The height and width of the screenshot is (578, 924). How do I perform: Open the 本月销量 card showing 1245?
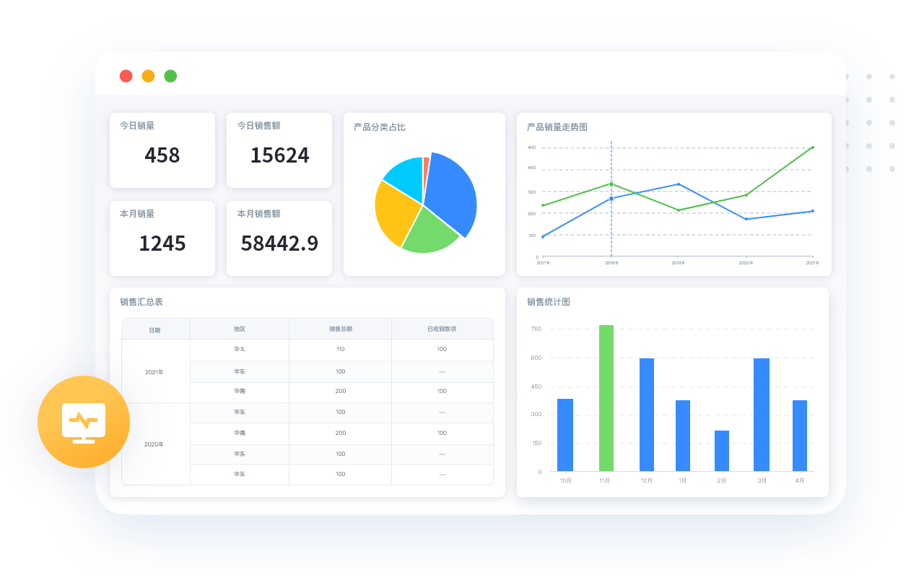click(x=162, y=238)
